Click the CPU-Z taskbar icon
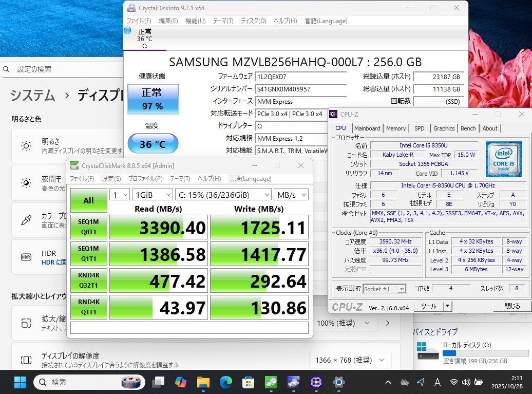532x394 pixels. point(316,382)
